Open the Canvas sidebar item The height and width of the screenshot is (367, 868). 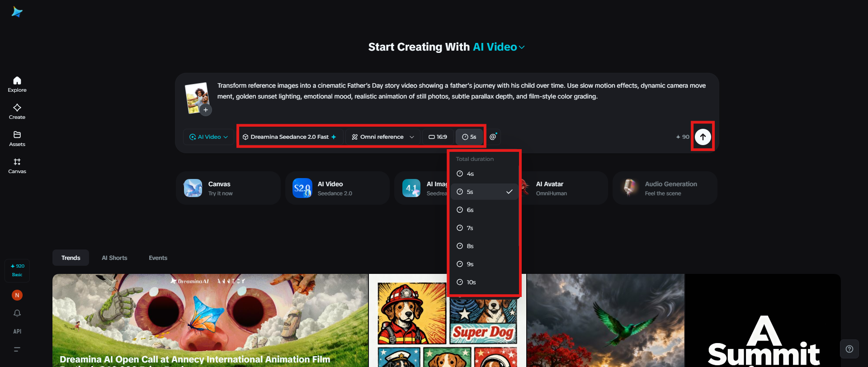click(x=17, y=166)
